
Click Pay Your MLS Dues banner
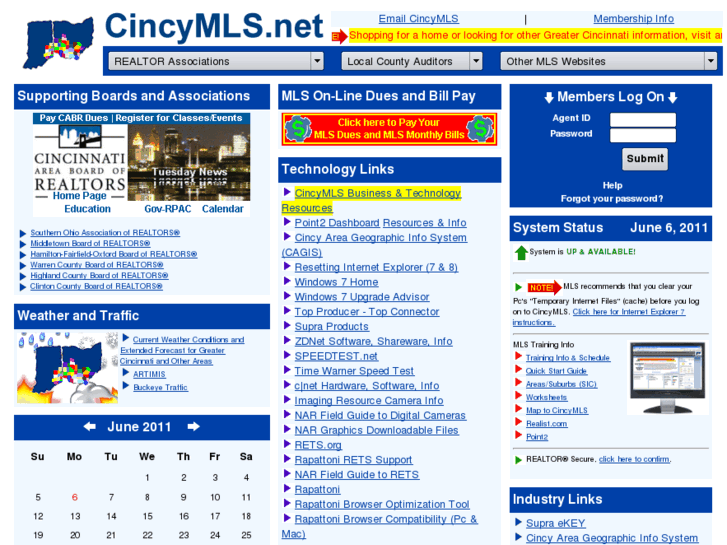tap(389, 129)
